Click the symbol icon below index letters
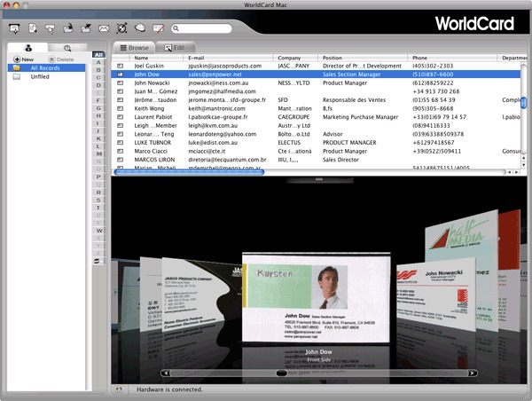532x401 pixels. [x=98, y=261]
